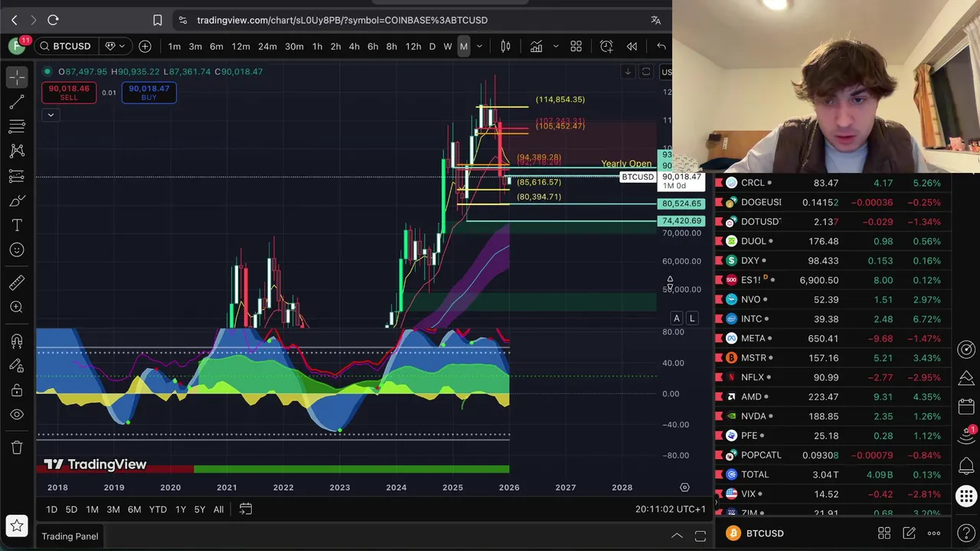This screenshot has height=551, width=980.
Task: Collapse the indicator legend chevron
Action: (51, 116)
